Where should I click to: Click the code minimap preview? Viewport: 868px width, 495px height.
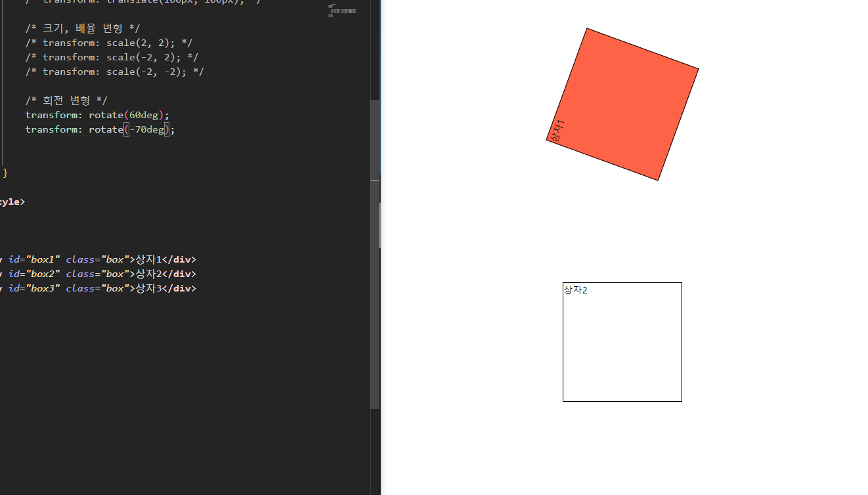pos(343,9)
